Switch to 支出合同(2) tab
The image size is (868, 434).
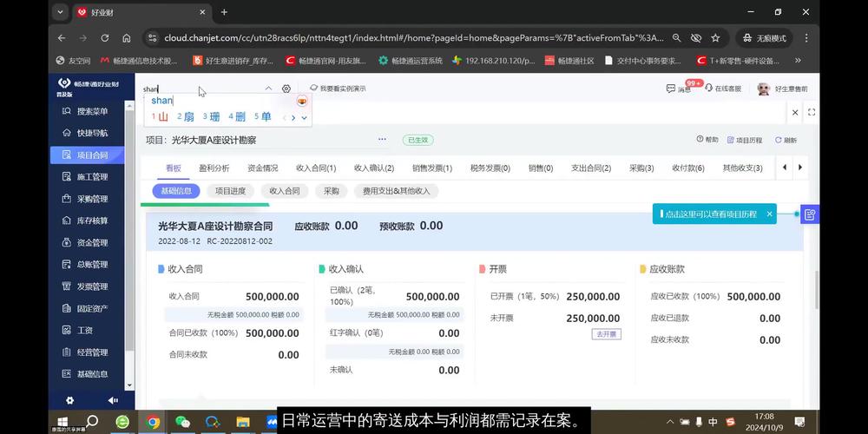[x=591, y=168]
